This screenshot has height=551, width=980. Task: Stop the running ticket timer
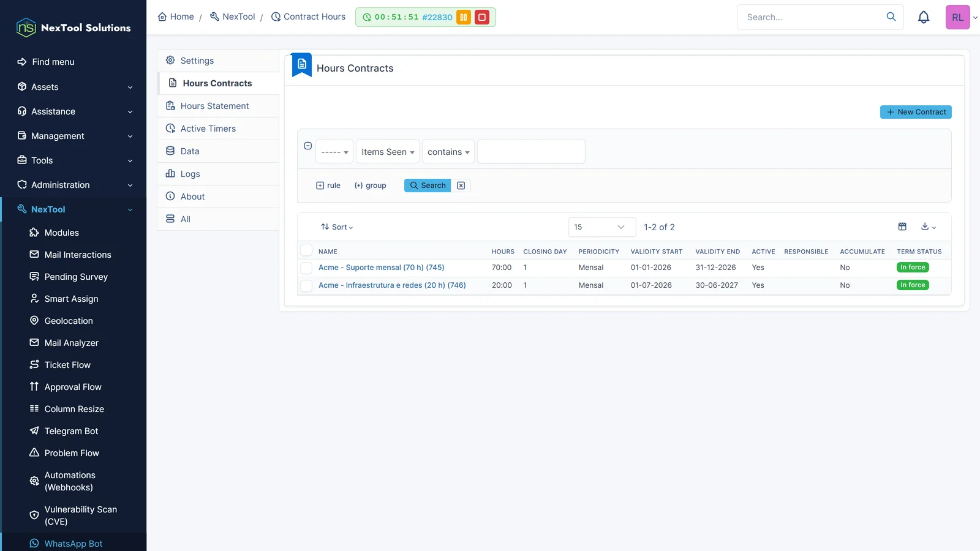(x=482, y=17)
